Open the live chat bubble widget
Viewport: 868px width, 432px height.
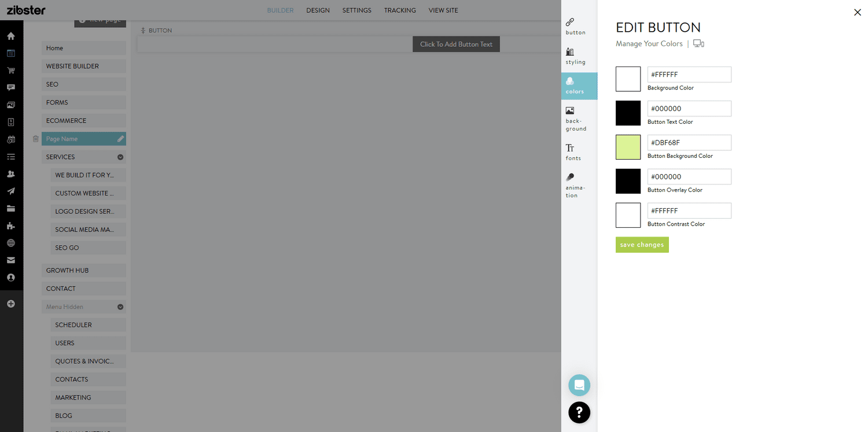coord(579,385)
